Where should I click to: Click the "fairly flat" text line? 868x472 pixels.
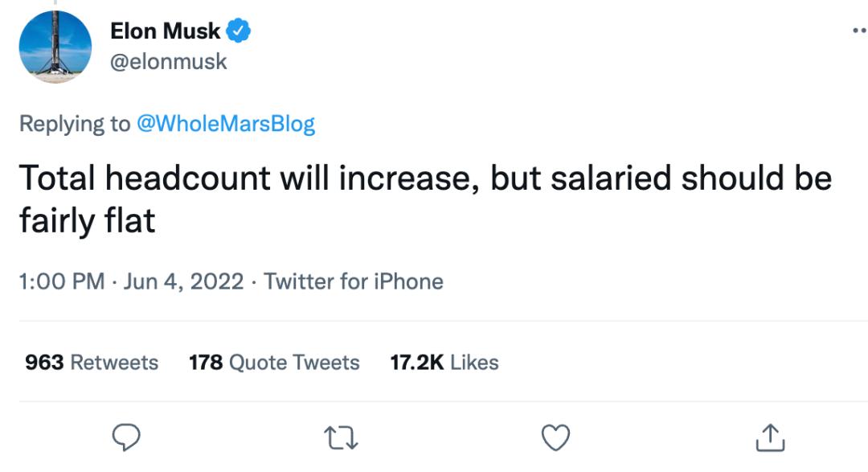[x=87, y=220]
